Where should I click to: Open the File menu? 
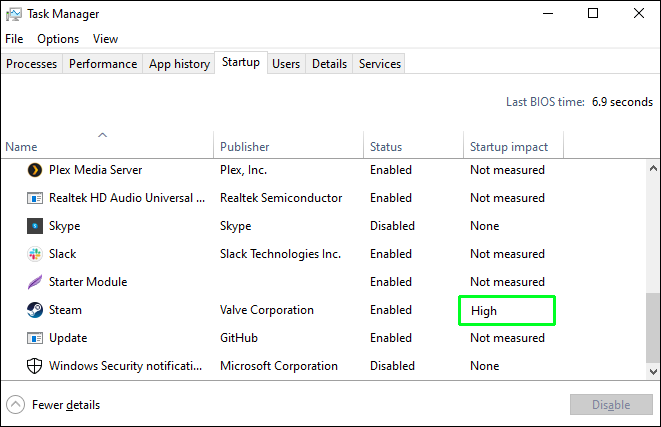click(14, 39)
